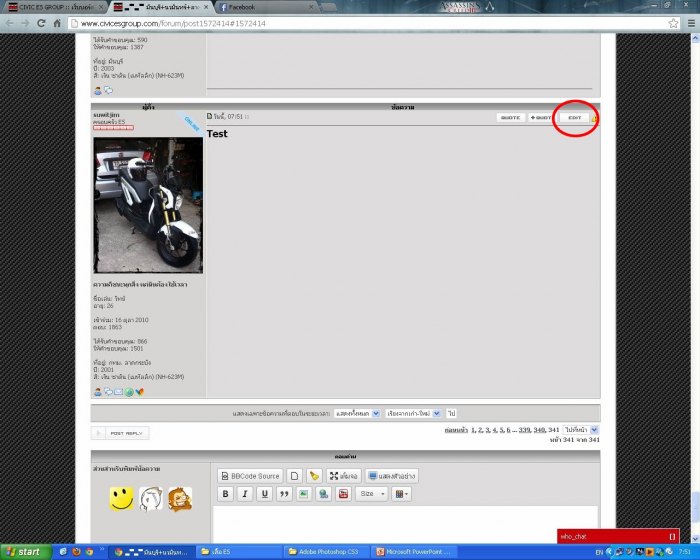Click the website globe icon under sunwitjim's post
This screenshot has height=560, width=700.
(x=129, y=392)
